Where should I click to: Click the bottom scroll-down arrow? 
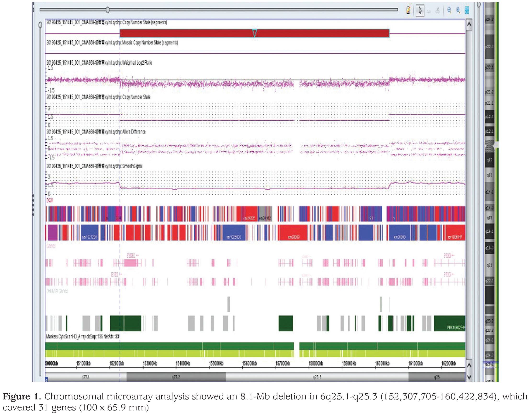(x=469, y=377)
